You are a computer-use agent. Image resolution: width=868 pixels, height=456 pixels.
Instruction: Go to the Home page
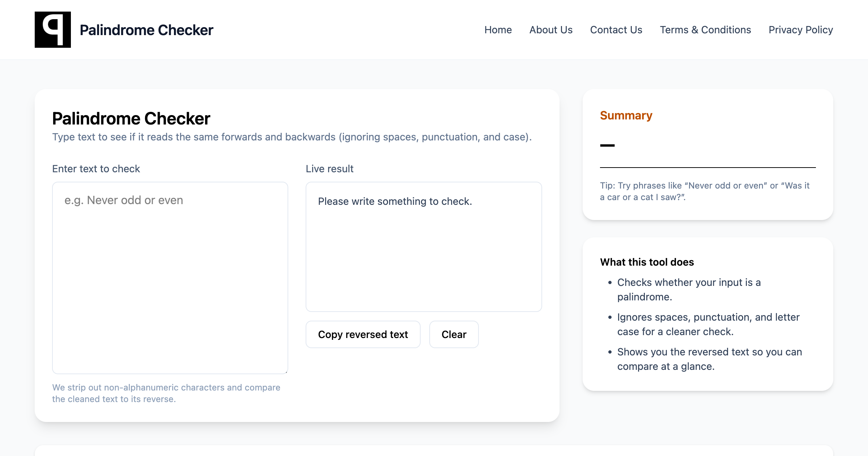point(498,30)
